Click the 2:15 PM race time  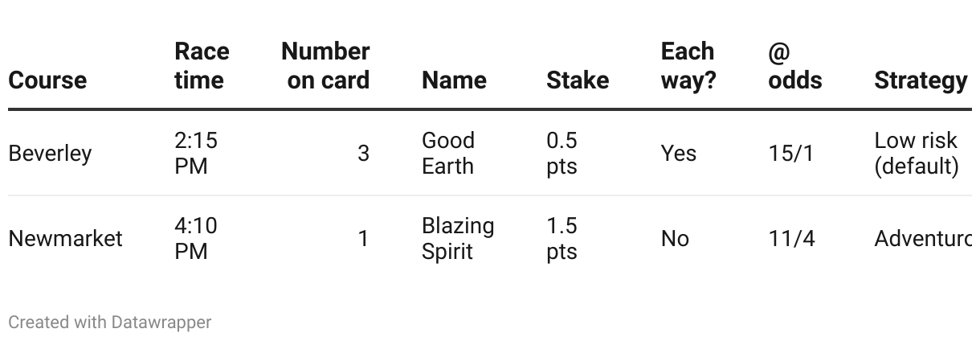pos(195,154)
